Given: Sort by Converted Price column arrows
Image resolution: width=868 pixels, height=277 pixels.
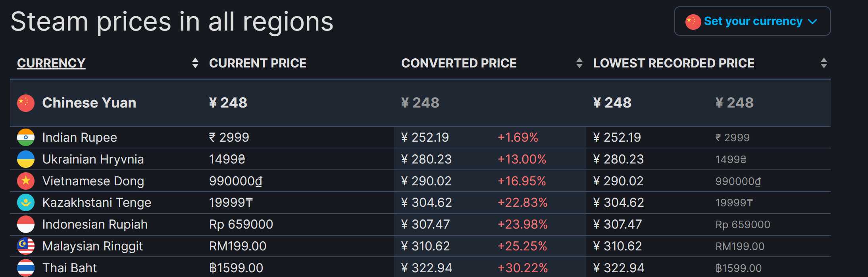Looking at the screenshot, I should click(x=579, y=63).
